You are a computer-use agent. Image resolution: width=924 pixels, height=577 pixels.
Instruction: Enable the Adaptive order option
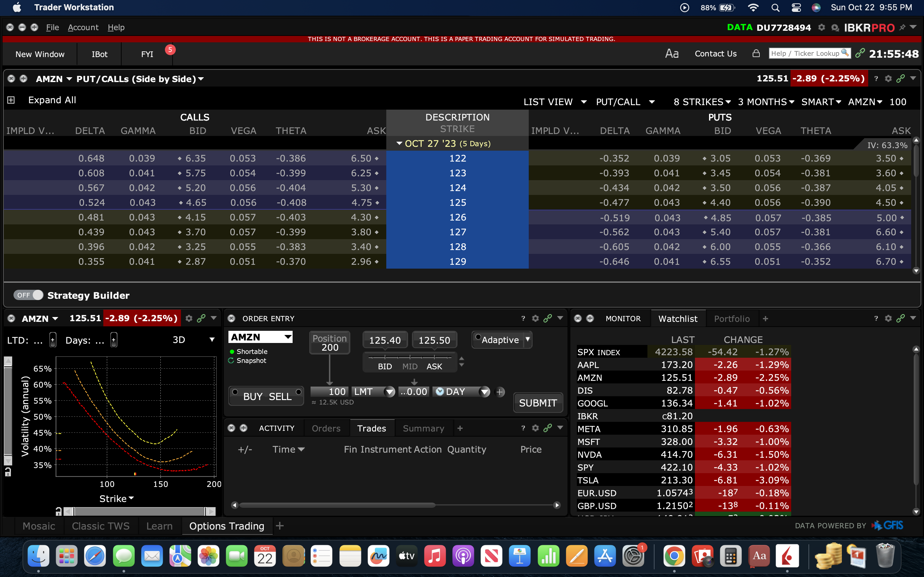478,337
